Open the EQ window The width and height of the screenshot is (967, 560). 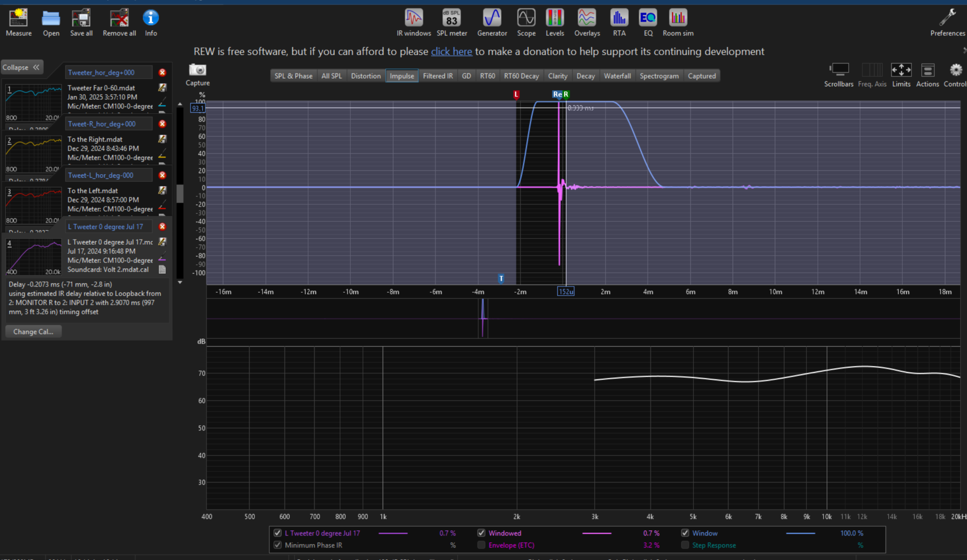pos(648,22)
